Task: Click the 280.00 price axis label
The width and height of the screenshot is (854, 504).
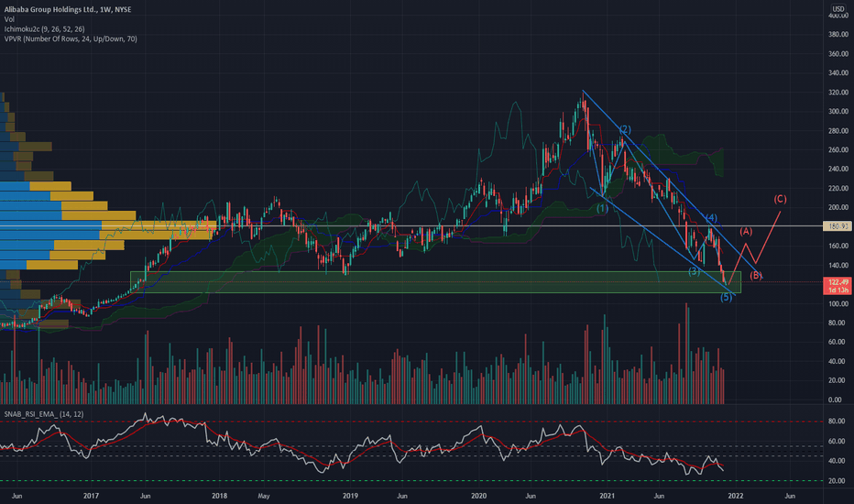Action: pos(838,131)
